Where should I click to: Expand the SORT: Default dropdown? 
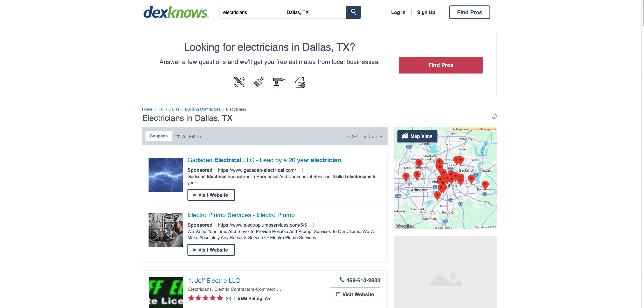pyautogui.click(x=364, y=137)
